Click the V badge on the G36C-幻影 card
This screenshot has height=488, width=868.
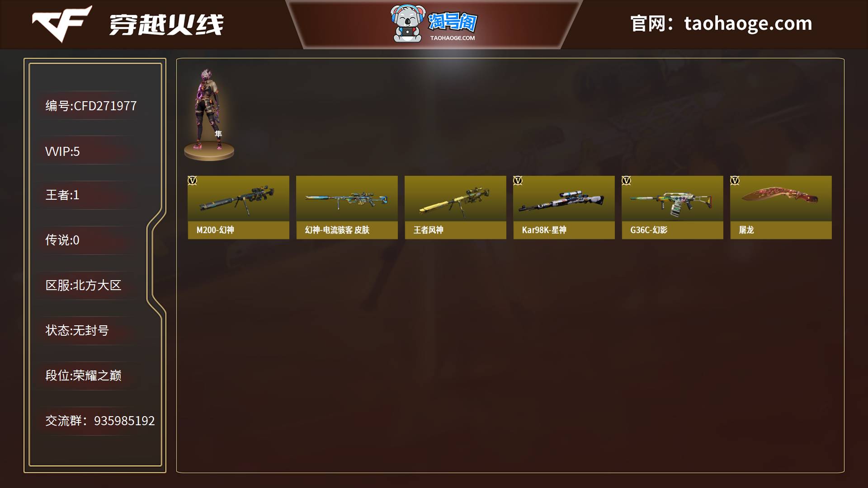point(627,181)
